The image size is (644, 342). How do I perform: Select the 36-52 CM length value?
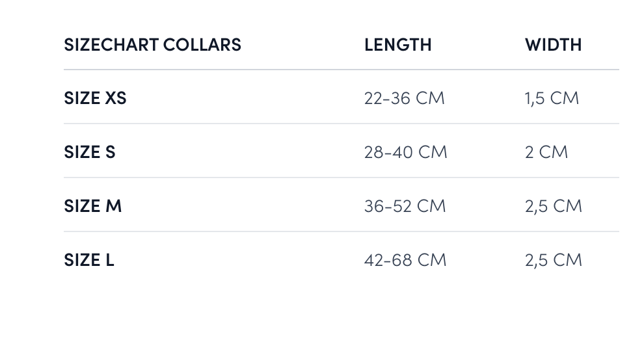(405, 206)
